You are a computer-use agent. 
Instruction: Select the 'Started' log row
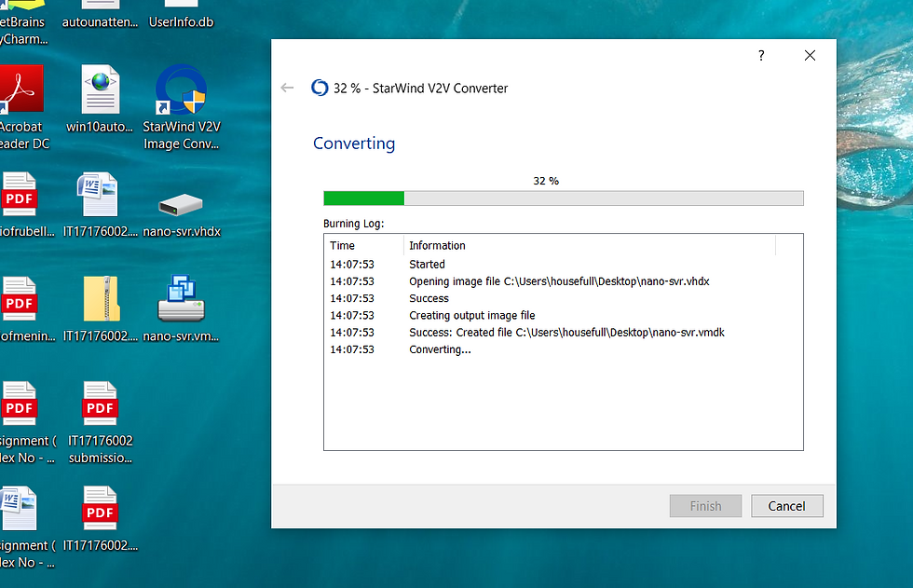click(563, 265)
